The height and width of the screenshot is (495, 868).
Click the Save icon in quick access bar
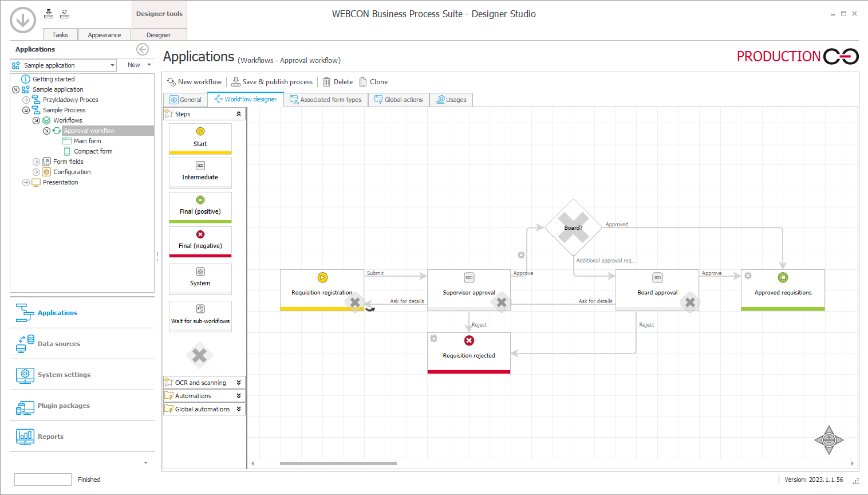click(x=49, y=13)
